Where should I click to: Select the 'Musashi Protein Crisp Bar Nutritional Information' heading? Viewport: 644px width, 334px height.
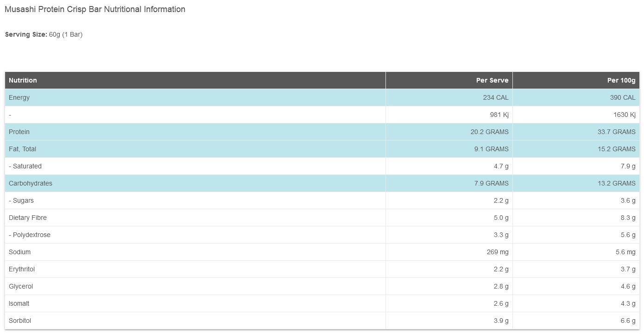coord(95,9)
